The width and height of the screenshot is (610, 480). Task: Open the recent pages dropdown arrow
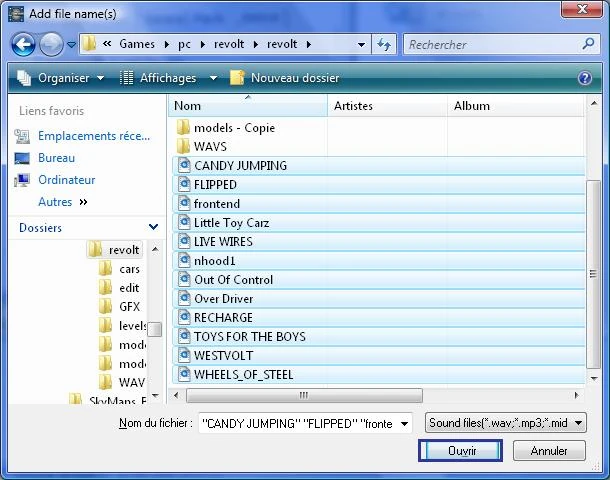(71, 45)
